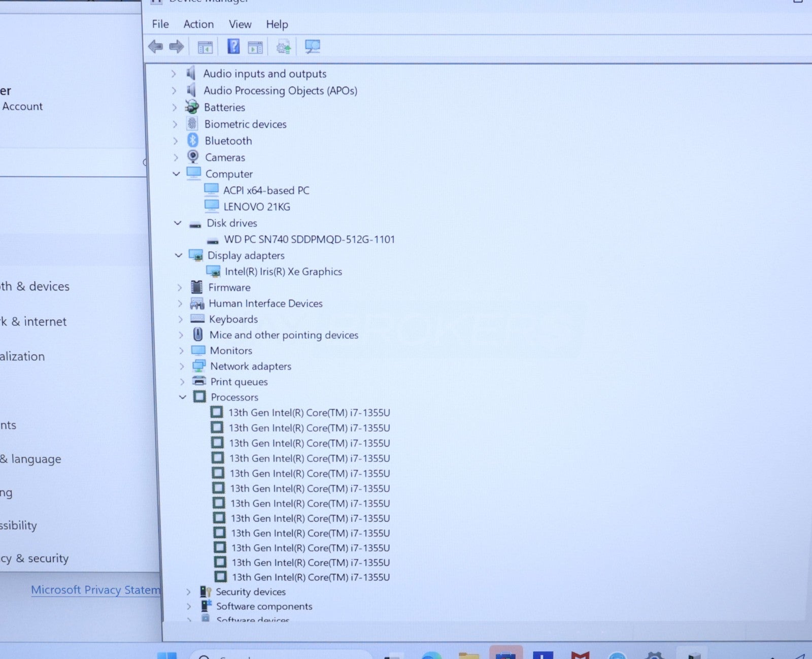Collapse the Disk drives category
Screen dimensions: 812x659
(x=178, y=223)
